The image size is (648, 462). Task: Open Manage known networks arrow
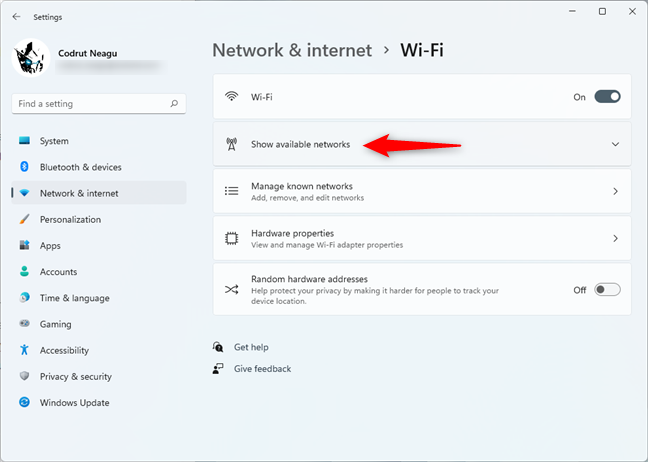[x=615, y=191]
